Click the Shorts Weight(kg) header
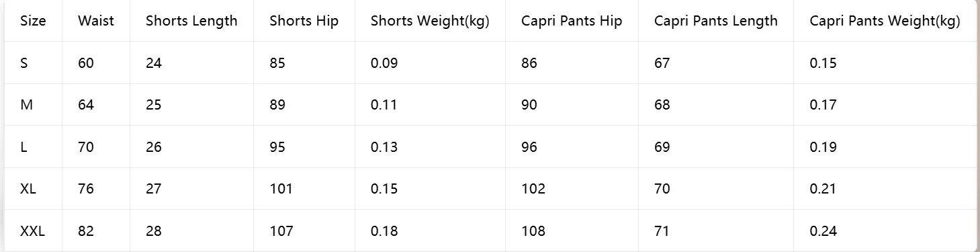Image resolution: width=980 pixels, height=252 pixels. [x=430, y=21]
